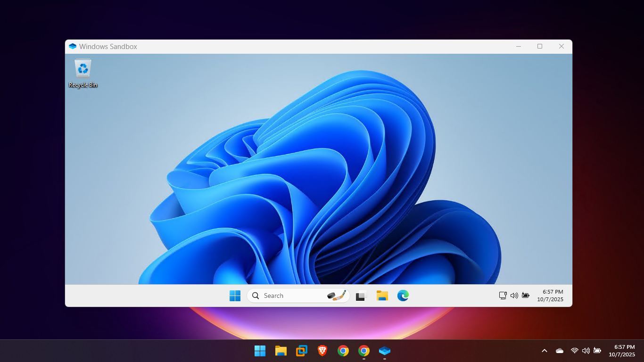Image resolution: width=644 pixels, height=362 pixels.
Task: Expand the hidden icons chevron in host tray
Action: click(x=545, y=351)
